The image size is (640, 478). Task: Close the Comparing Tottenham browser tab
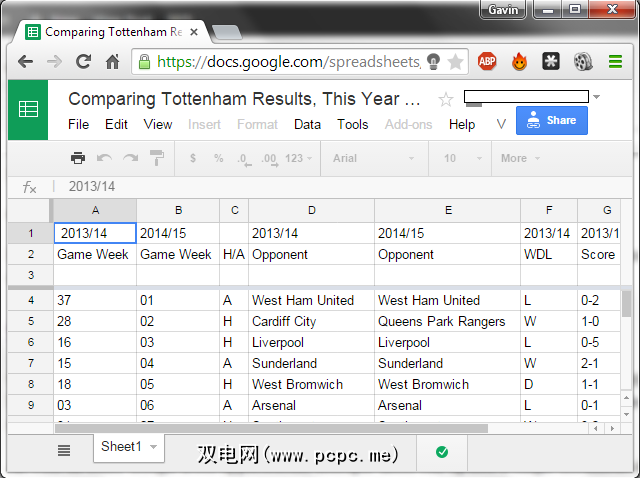coord(194,32)
